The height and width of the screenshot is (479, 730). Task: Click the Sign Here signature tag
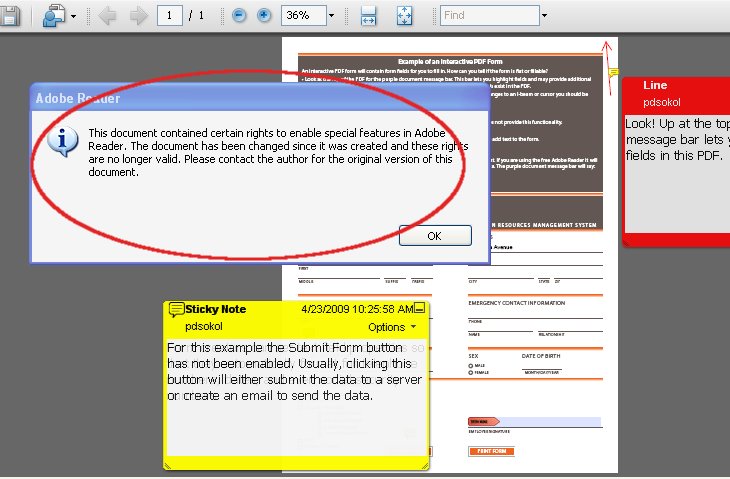[x=483, y=422]
